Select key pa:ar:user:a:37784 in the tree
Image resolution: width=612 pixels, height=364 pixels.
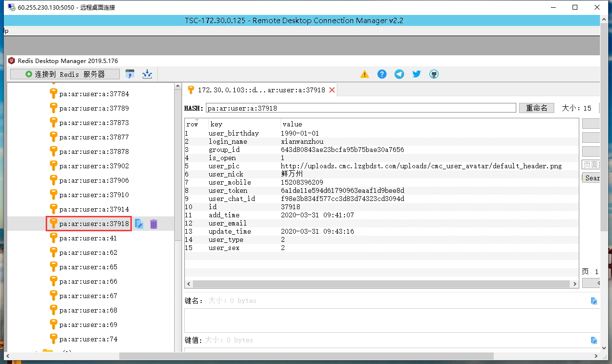coord(94,94)
